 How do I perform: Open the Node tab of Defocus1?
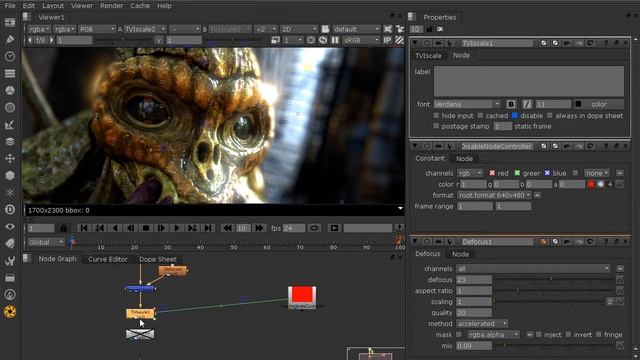pos(460,254)
